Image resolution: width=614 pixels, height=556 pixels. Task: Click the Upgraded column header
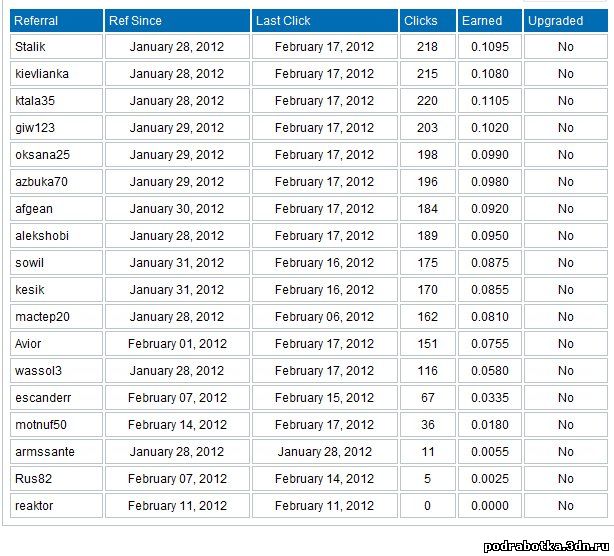555,21
